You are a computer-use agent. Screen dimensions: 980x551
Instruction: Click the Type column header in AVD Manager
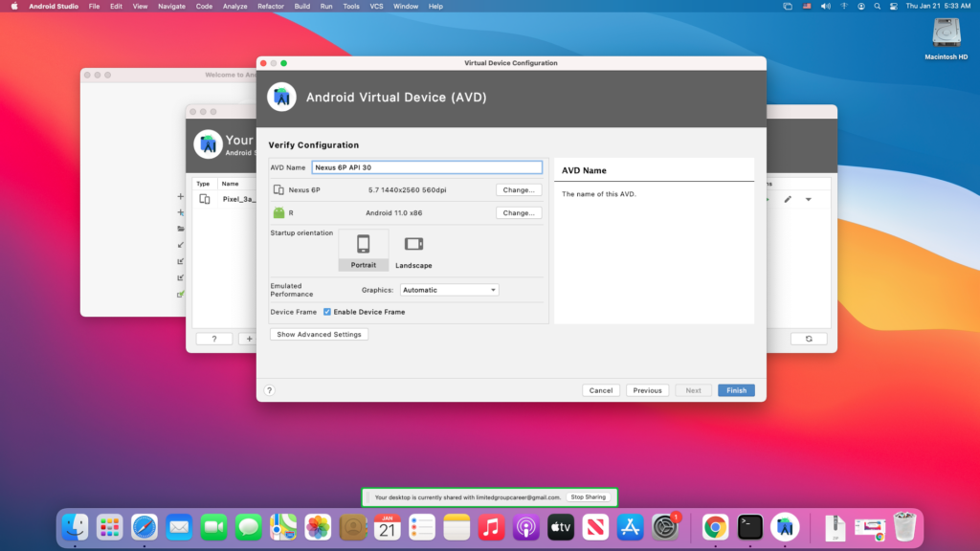tap(203, 184)
